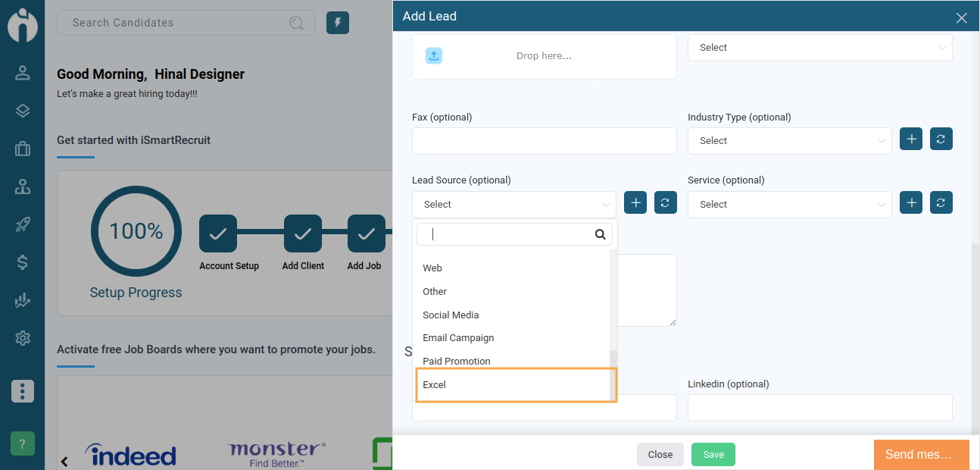This screenshot has width=980, height=470.
Task: Add new Industry Type with plus icon
Action: pyautogui.click(x=911, y=139)
